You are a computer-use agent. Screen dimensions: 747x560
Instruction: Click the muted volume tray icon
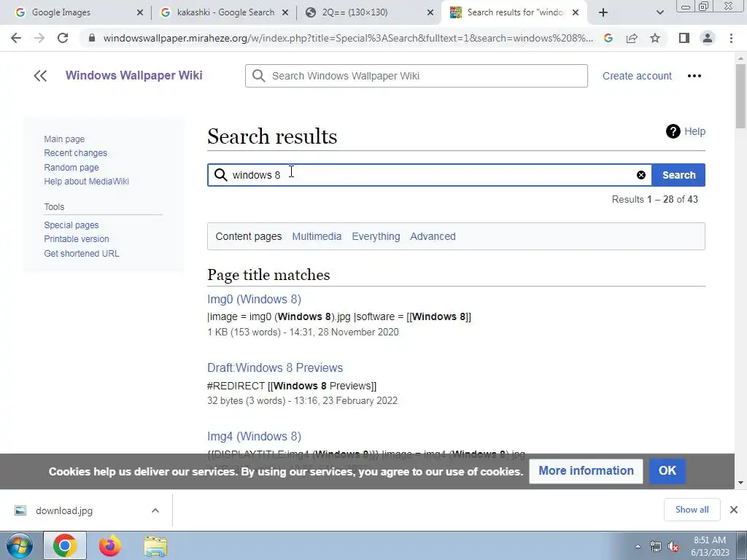(673, 546)
